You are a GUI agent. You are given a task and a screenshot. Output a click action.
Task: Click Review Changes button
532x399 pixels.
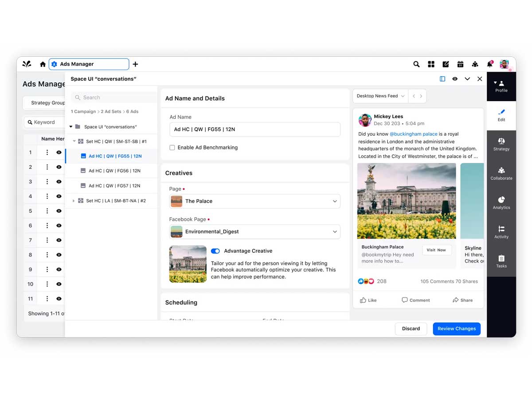pyautogui.click(x=457, y=329)
